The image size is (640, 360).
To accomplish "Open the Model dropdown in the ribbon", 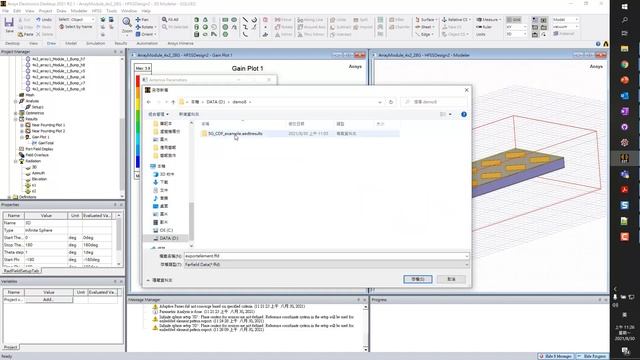I will tap(565, 20).
